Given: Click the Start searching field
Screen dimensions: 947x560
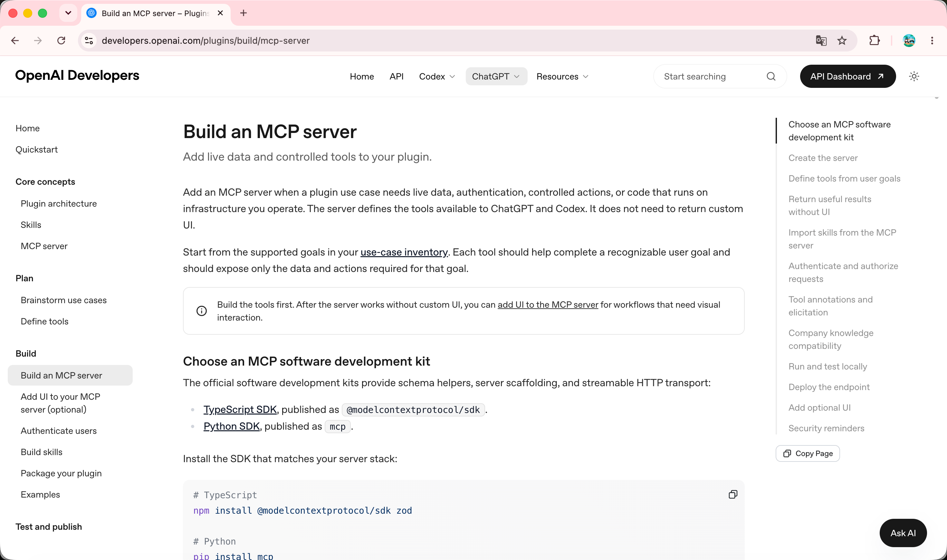Looking at the screenshot, I should point(720,77).
